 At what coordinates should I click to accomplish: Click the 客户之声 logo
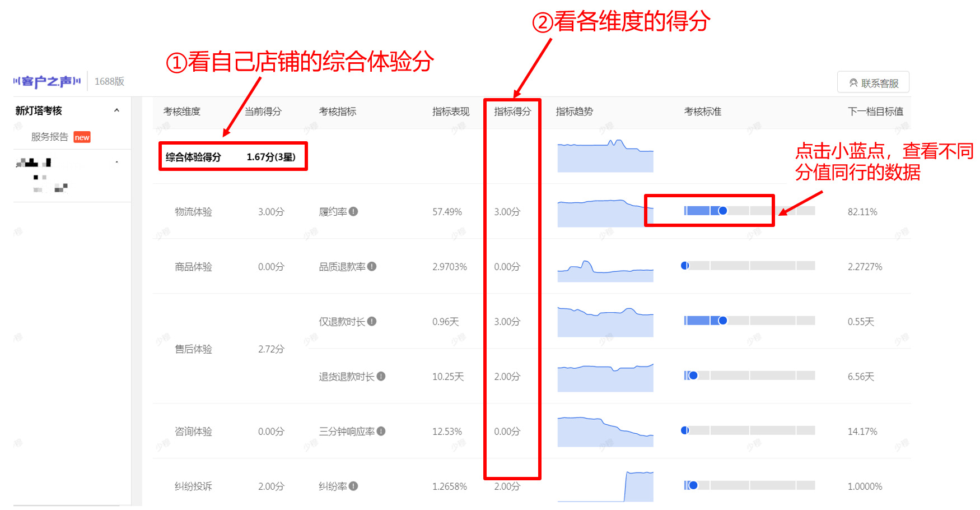[x=47, y=82]
